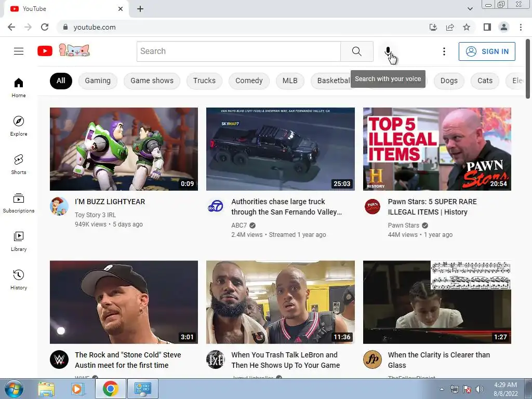Select the All filter chip
Viewport: 532px width, 399px height.
[61, 81]
